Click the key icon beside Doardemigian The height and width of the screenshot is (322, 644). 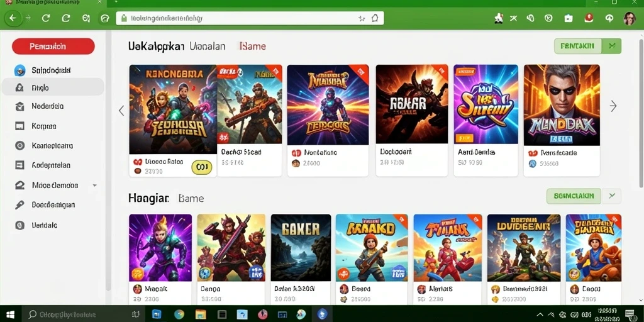pyautogui.click(x=19, y=205)
